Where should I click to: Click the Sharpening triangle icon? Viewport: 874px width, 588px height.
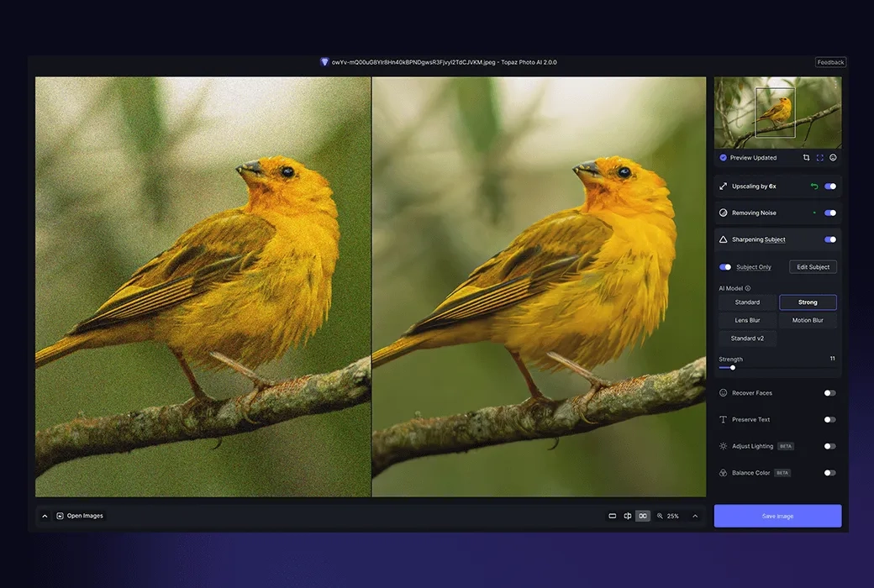[x=723, y=239]
